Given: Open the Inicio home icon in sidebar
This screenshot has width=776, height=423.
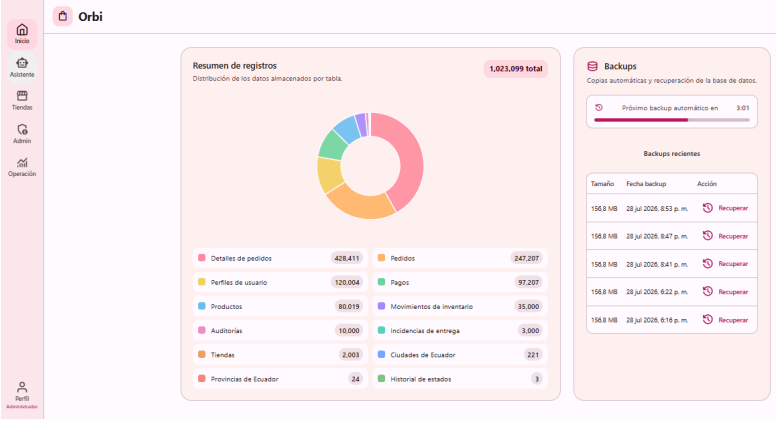Looking at the screenshot, I should click(x=22, y=30).
